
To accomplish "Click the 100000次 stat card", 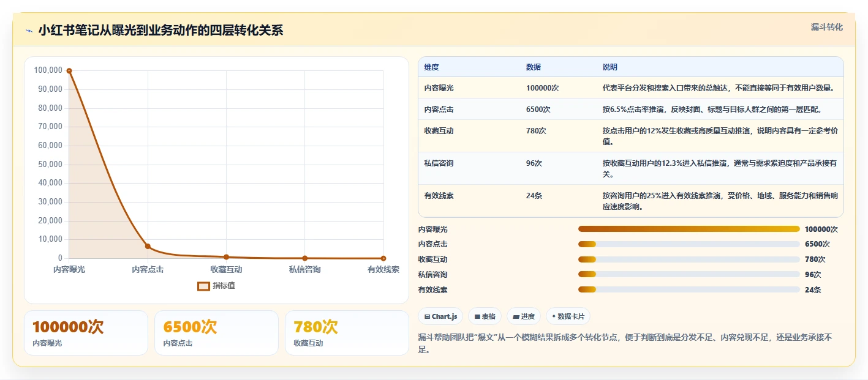I will click(86, 333).
